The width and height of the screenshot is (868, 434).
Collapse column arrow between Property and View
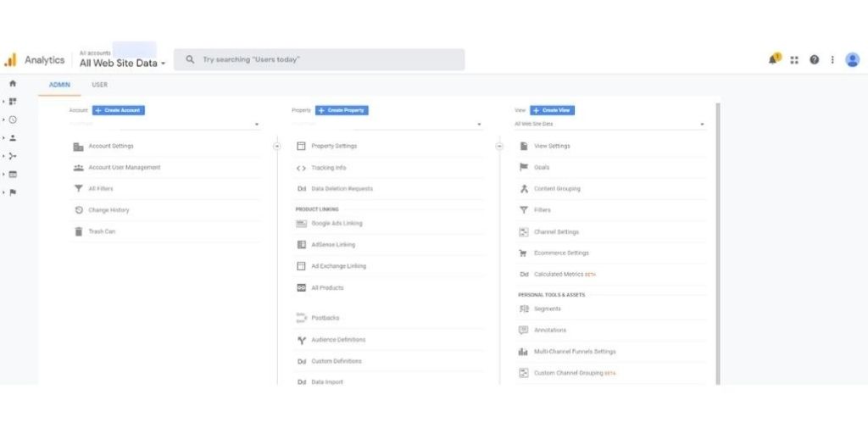tap(499, 146)
